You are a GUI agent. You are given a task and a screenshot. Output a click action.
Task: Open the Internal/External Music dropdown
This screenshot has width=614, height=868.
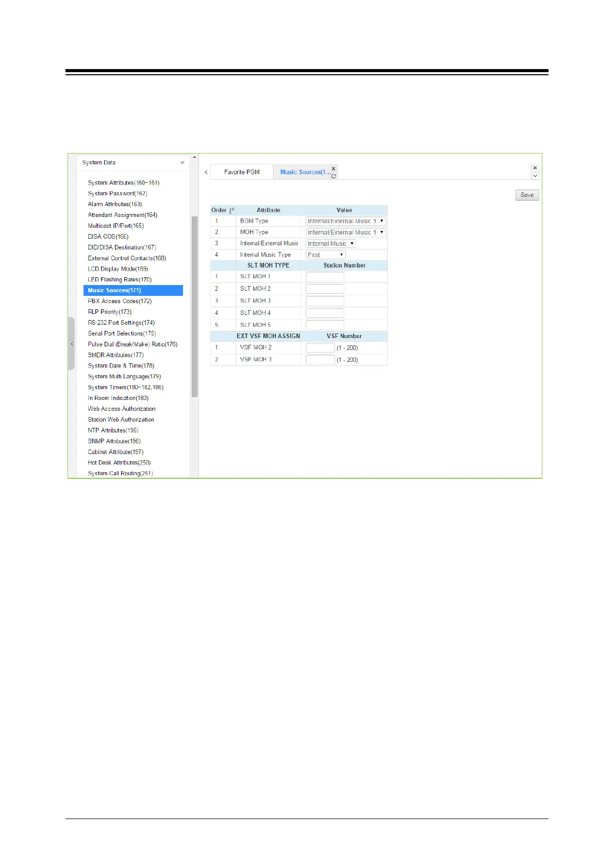coord(330,244)
